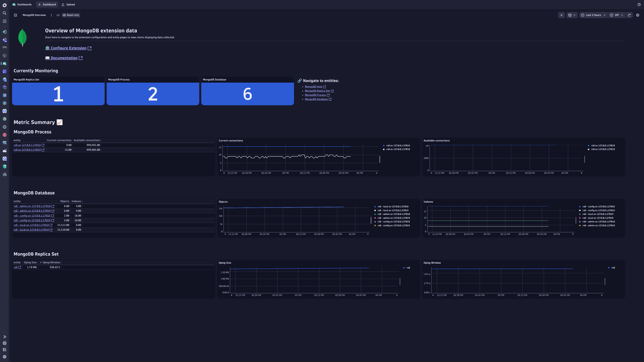The height and width of the screenshot is (362, 644).
Task: Go to earlier time in Oplog Size chart
Action: click(232, 295)
